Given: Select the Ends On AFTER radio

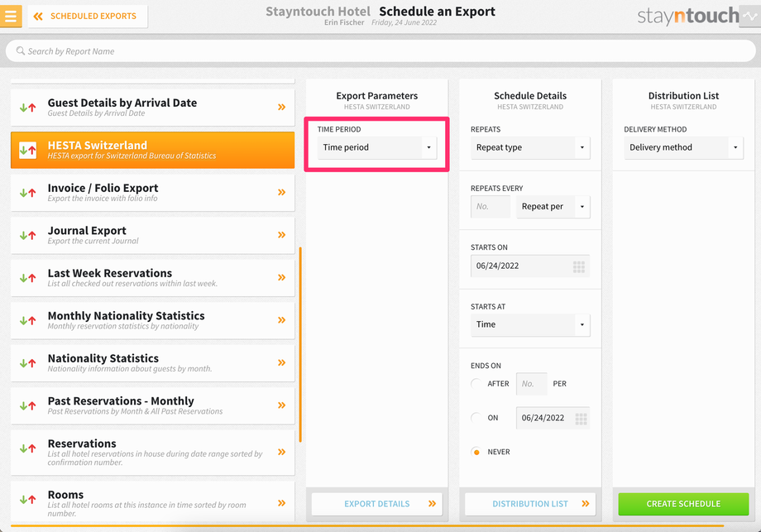Looking at the screenshot, I should point(476,384).
